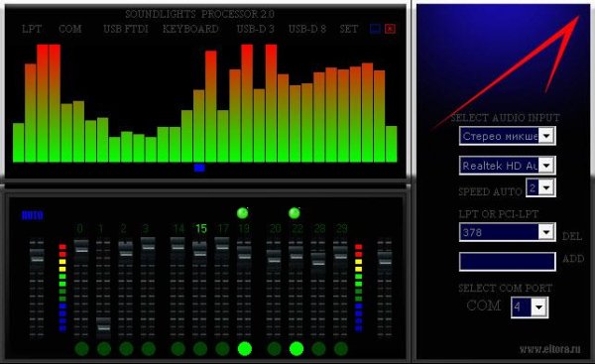Select channel number 29 label

(341, 228)
